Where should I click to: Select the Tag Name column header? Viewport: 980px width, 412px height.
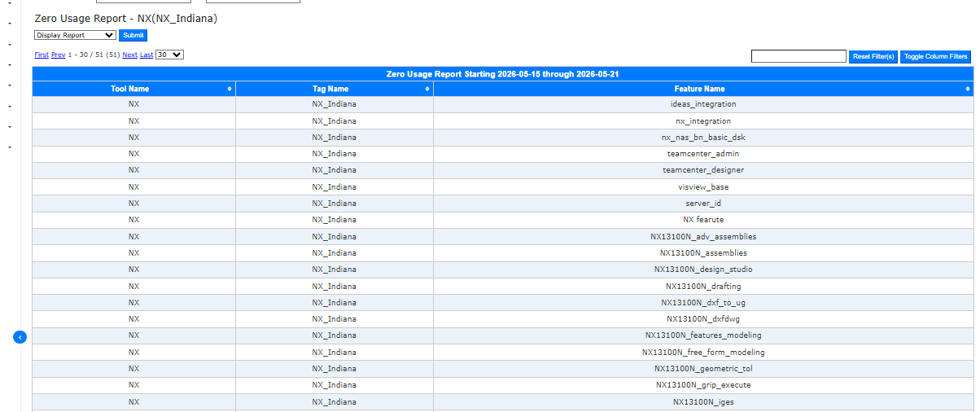point(334,89)
